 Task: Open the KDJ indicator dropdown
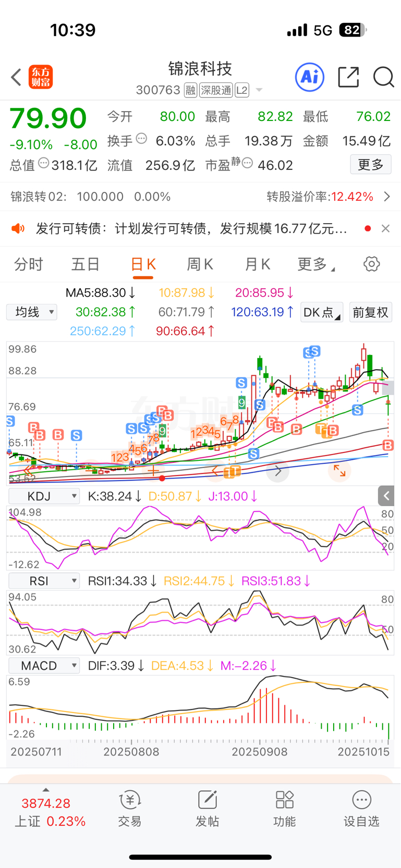[x=44, y=496]
